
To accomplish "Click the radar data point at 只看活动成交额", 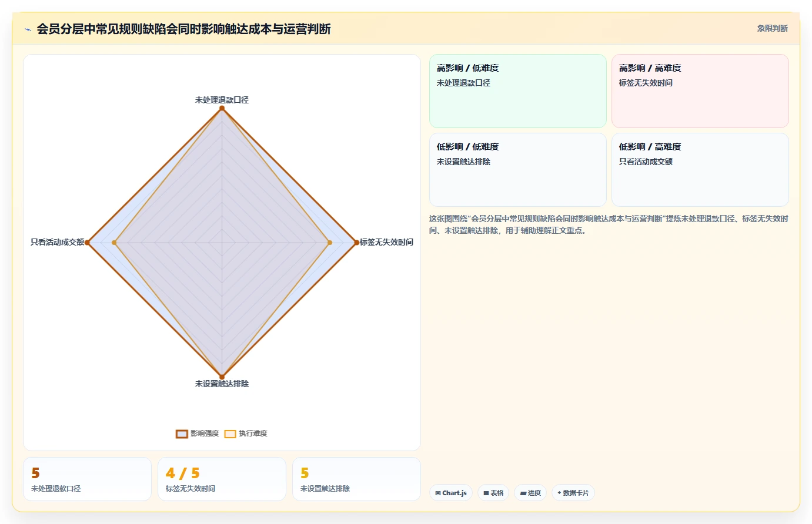I will pyautogui.click(x=87, y=243).
